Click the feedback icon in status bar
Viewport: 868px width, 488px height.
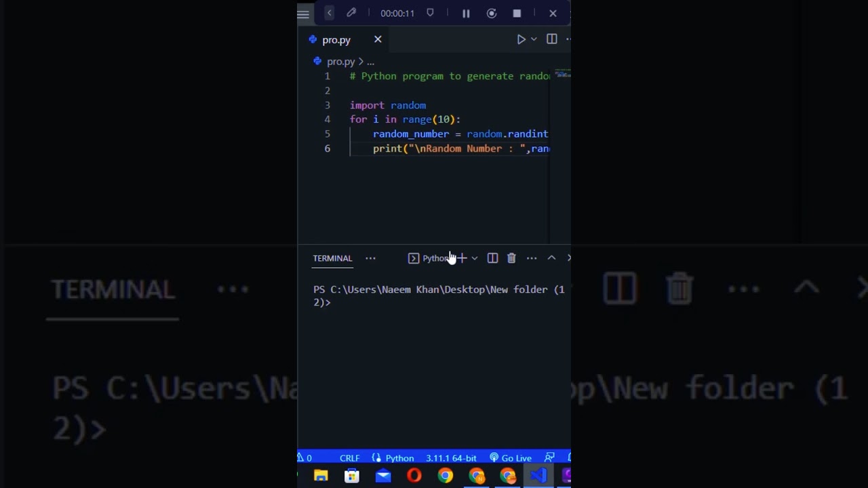coord(549,458)
